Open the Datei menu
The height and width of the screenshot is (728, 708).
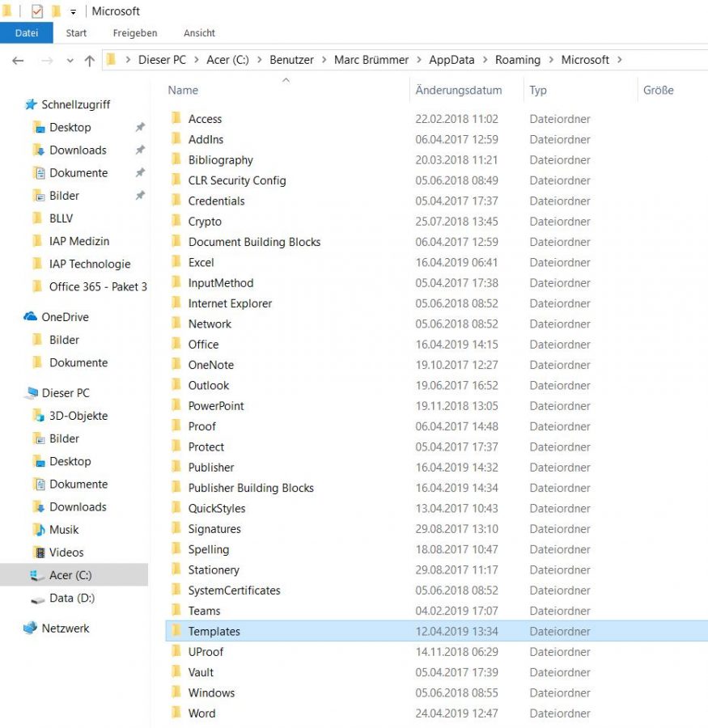click(x=27, y=33)
